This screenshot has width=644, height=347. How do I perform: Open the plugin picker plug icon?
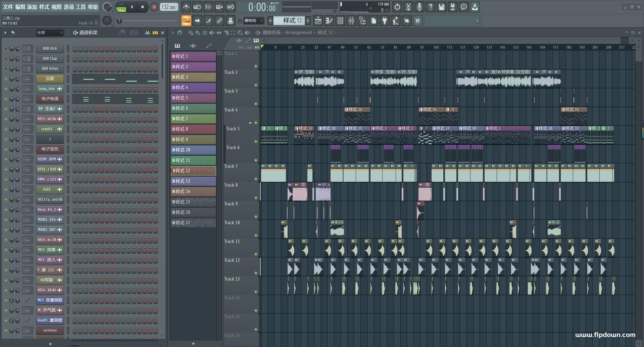pyautogui.click(x=384, y=21)
